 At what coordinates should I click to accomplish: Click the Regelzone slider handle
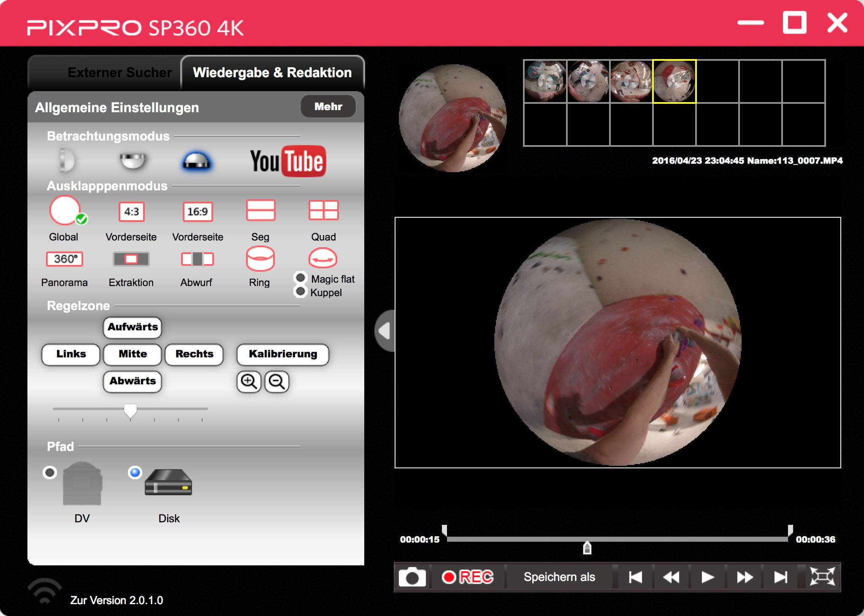point(130,410)
